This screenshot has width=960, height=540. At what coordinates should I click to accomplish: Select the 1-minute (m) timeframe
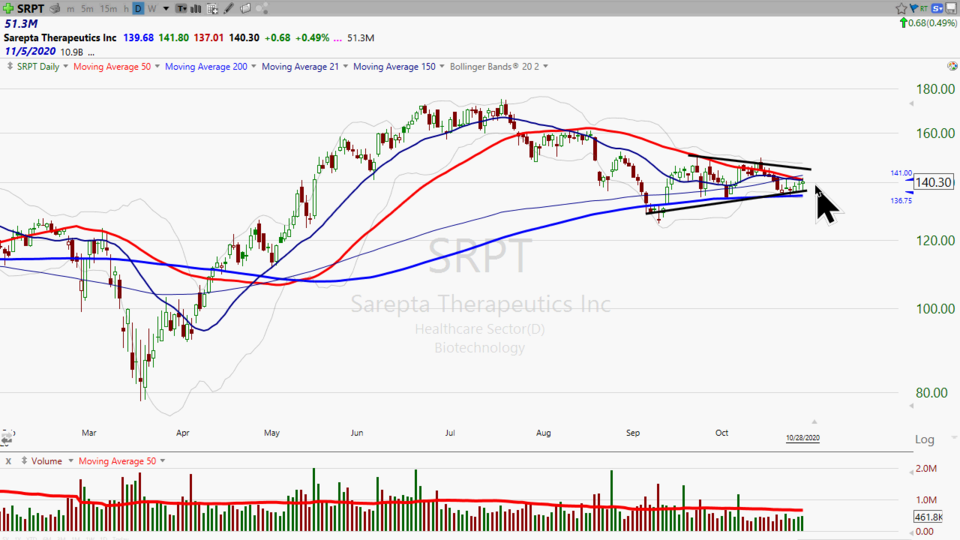point(70,9)
